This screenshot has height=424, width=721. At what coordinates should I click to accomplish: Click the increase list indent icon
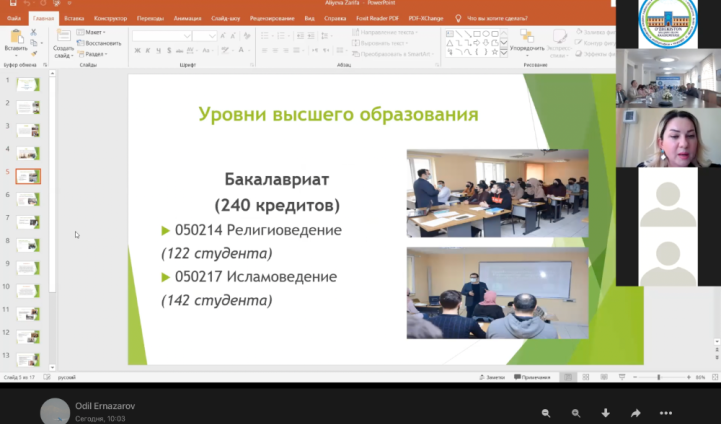pyautogui.click(x=311, y=36)
